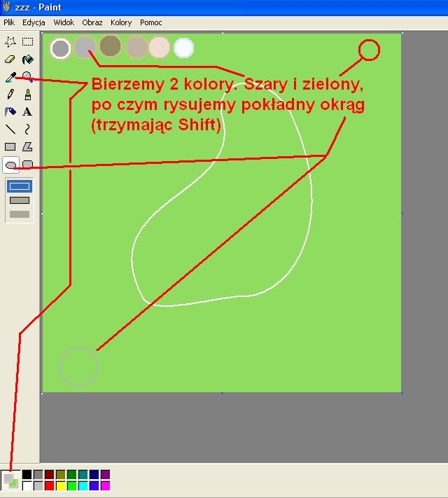The height and width of the screenshot is (498, 448).
Task: Choose outline-only shape fill style
Action: coord(20,186)
